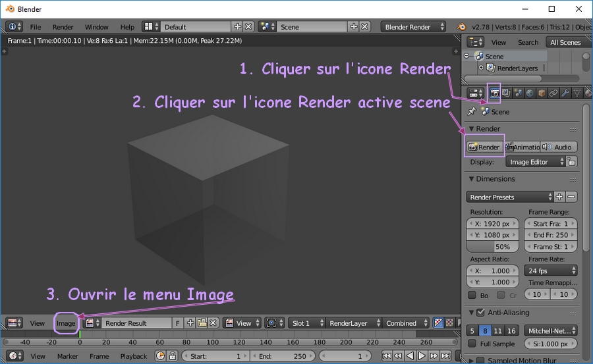Open the Slot 1 dropdown
Viewport: 593px width, 364px height.
tap(306, 323)
